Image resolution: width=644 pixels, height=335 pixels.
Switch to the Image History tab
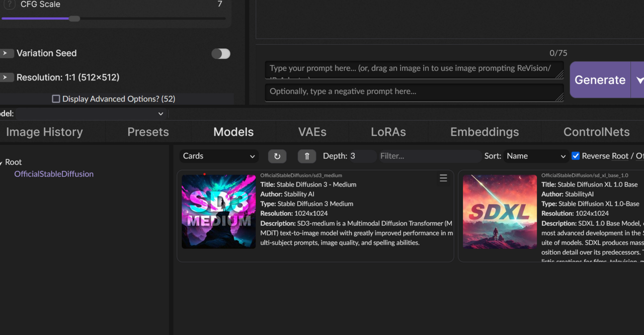(x=44, y=132)
